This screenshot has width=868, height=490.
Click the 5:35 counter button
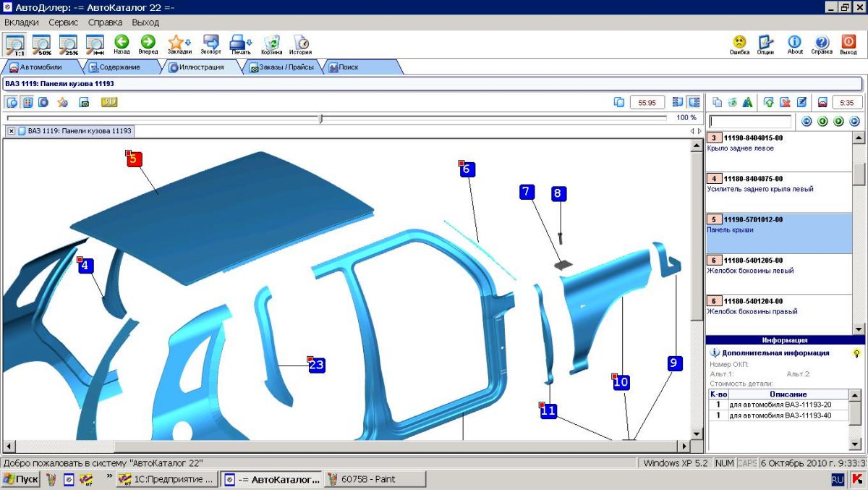point(848,102)
